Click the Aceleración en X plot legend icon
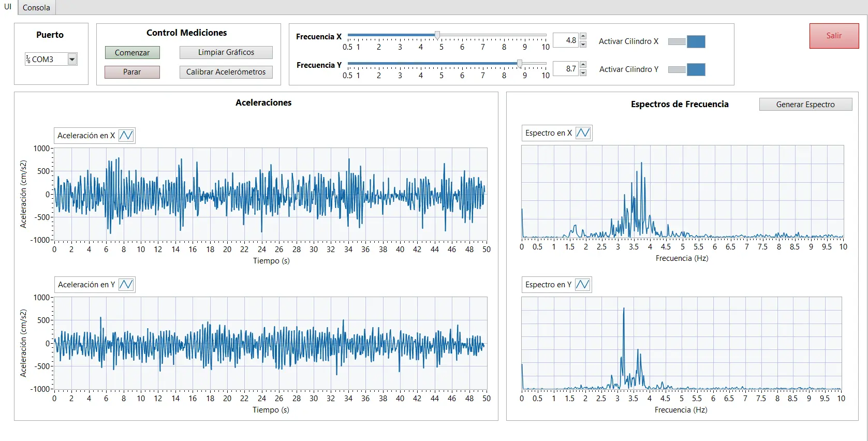The height and width of the screenshot is (441, 868). pyautogui.click(x=126, y=136)
